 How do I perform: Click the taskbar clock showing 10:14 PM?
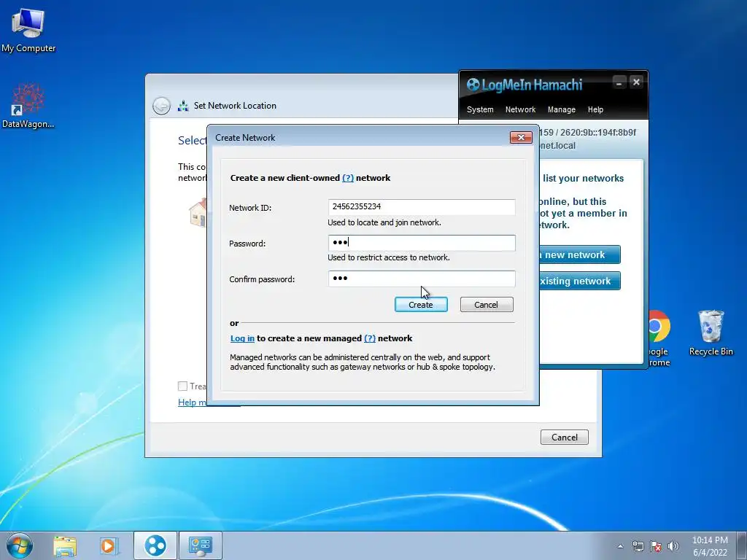(710, 546)
